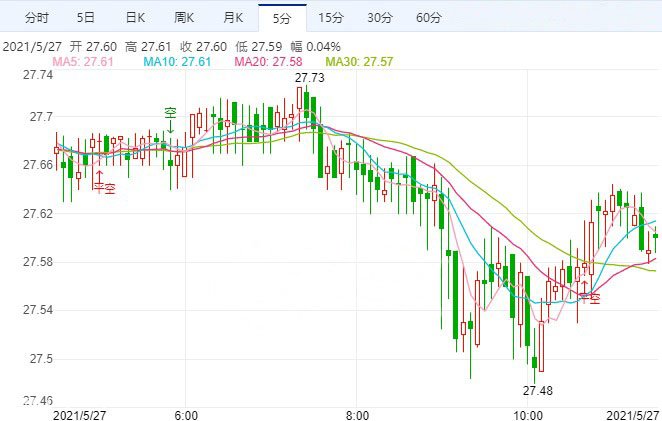This screenshot has width=662, height=421.
Task: Switch to the 15分 interval tab
Action: (331, 18)
